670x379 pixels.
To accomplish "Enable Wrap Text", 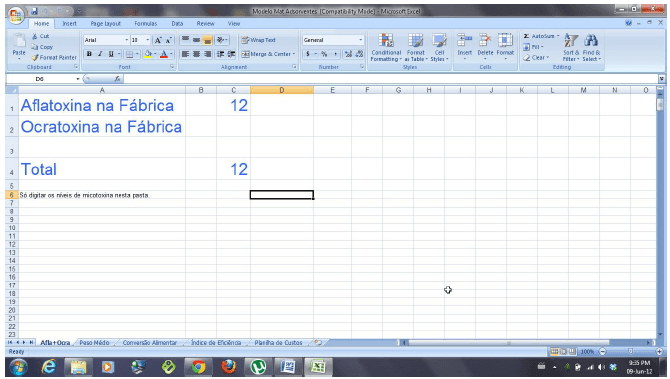I will pos(259,40).
